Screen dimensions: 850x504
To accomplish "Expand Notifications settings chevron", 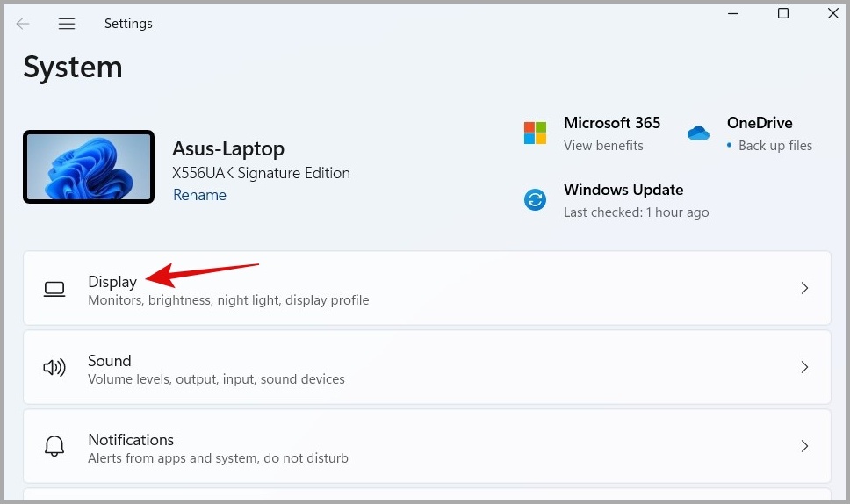I will (804, 446).
